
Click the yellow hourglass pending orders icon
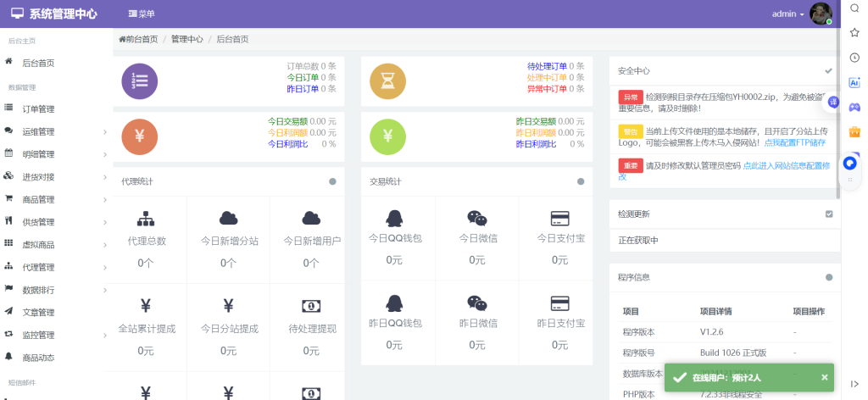pos(387,81)
